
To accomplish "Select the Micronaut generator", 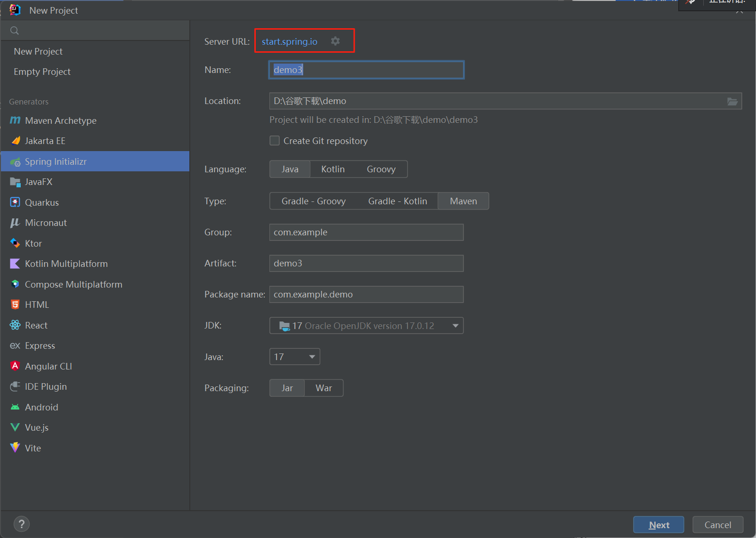I will pos(45,223).
